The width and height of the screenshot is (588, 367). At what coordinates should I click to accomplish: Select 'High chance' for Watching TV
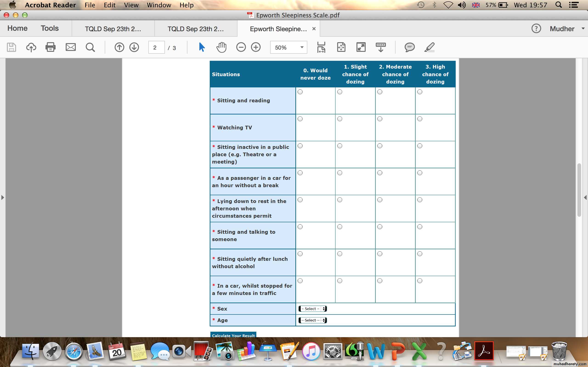click(420, 119)
